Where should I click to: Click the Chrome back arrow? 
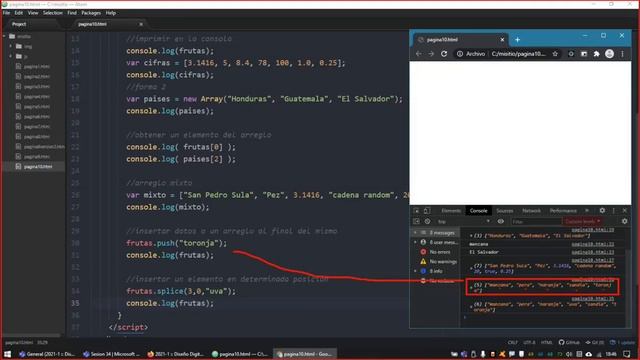tap(418, 53)
